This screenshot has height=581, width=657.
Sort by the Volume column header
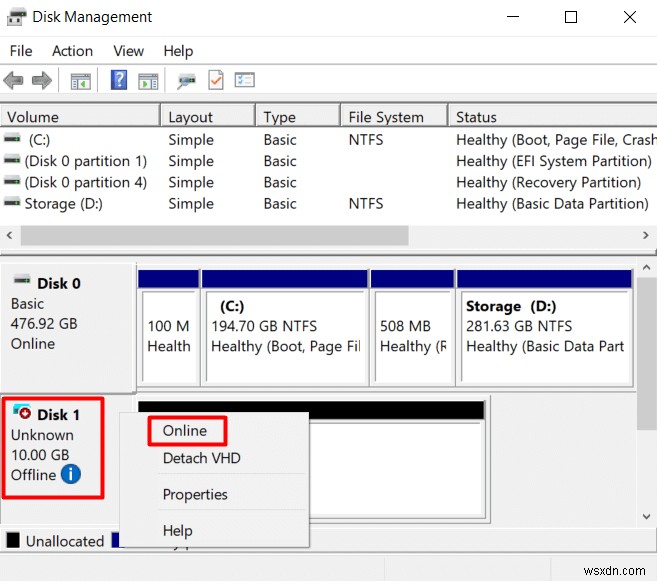tap(80, 116)
